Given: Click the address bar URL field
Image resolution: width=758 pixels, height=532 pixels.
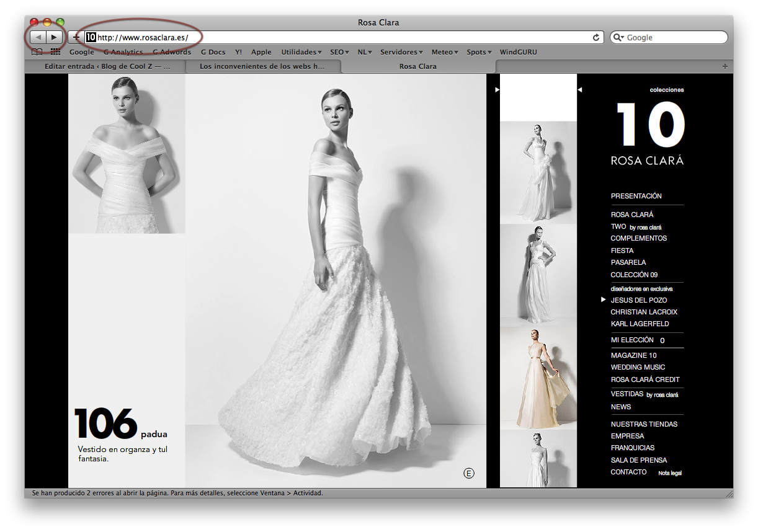Looking at the screenshot, I should click(344, 37).
